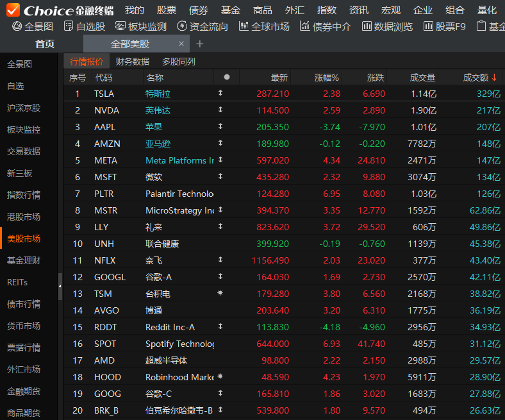This screenshot has height=420, width=505.
Task: Select the AVGO 博通 row
Action: (x=284, y=310)
